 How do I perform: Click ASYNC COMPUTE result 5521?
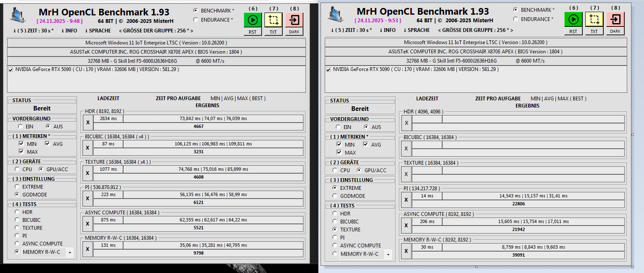coord(198,228)
